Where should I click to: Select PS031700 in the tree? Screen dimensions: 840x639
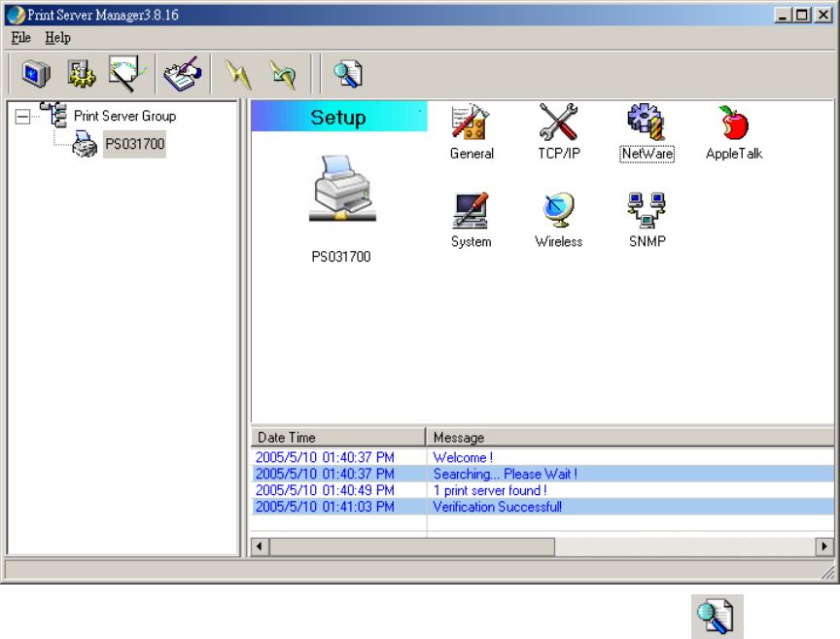pos(134,146)
